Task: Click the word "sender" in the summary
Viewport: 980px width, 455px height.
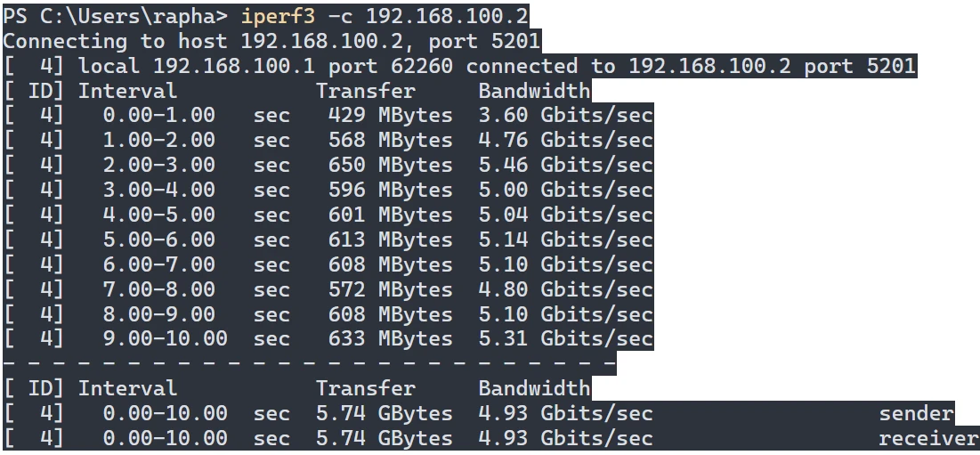Action: coord(916,413)
